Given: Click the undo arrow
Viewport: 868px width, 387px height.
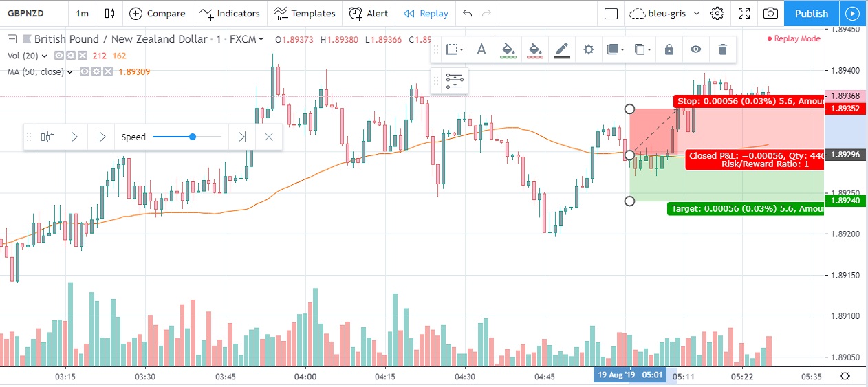Looking at the screenshot, I should click(468, 13).
